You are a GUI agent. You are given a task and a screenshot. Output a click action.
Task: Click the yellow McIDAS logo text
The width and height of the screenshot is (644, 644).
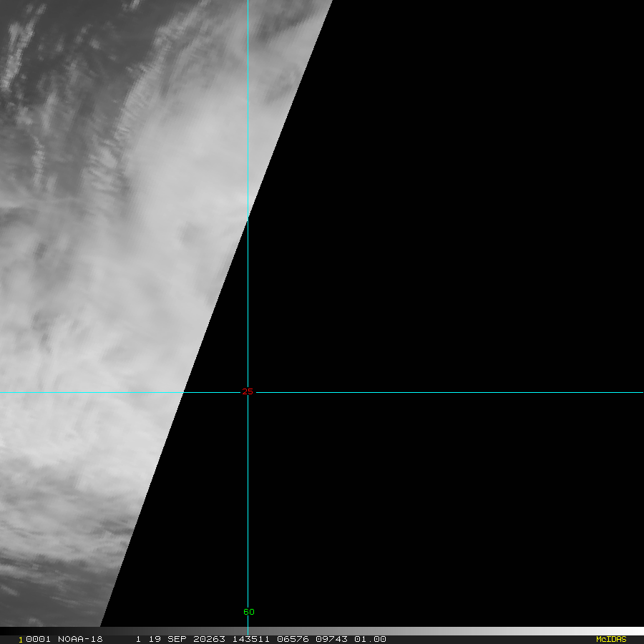point(610,639)
